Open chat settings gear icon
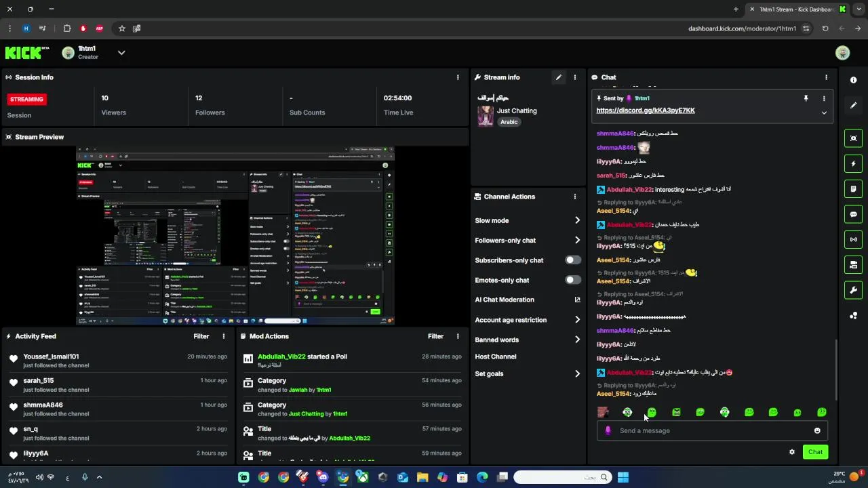The height and width of the screenshot is (488, 868). [791, 452]
